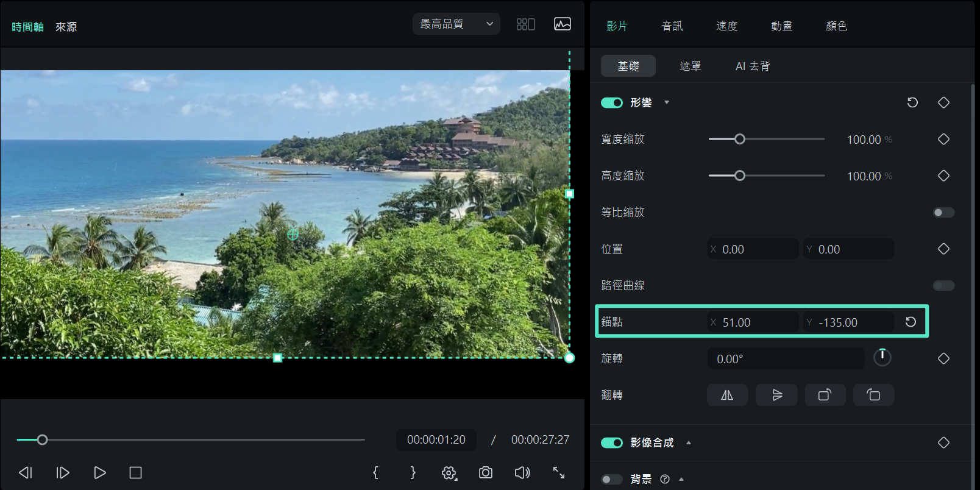This screenshot has height=490, width=980.
Task: Click the snapshot camera icon
Action: (x=485, y=472)
